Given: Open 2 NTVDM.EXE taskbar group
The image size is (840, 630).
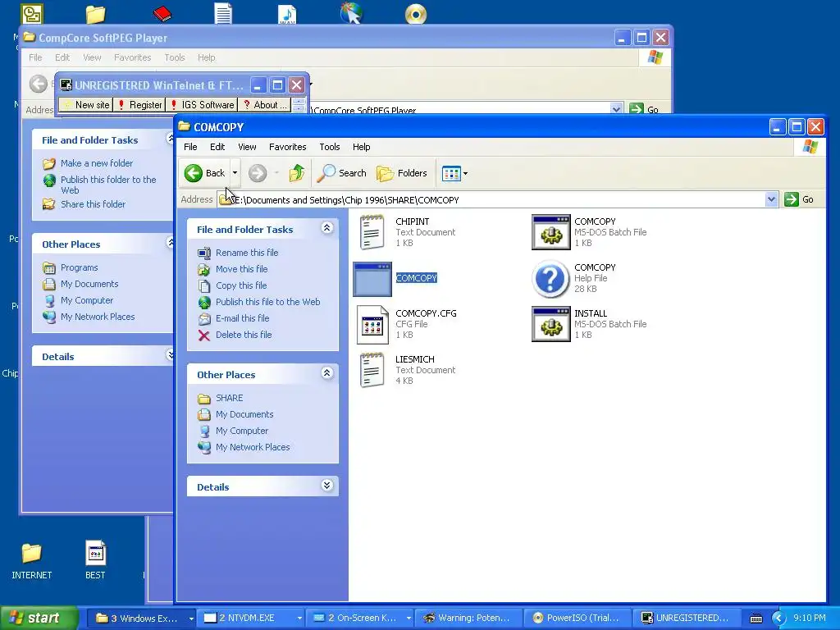Looking at the screenshot, I should coord(252,619).
